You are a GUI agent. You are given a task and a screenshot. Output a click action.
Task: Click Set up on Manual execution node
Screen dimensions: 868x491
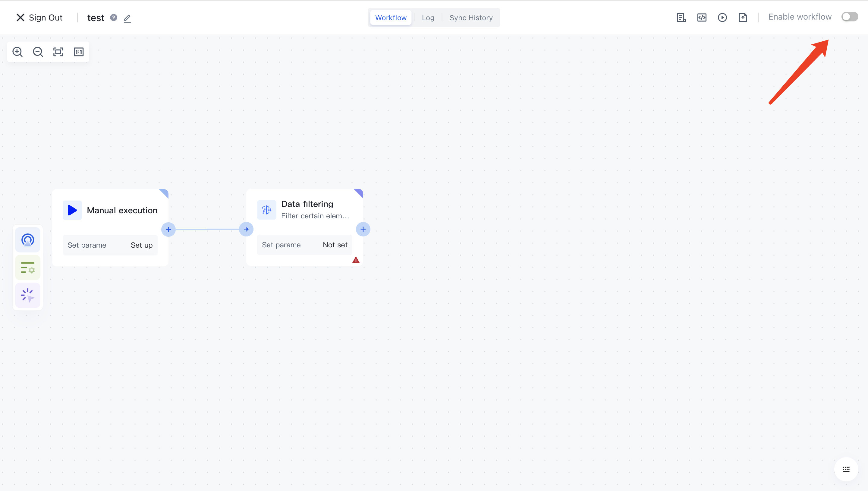[x=141, y=245]
